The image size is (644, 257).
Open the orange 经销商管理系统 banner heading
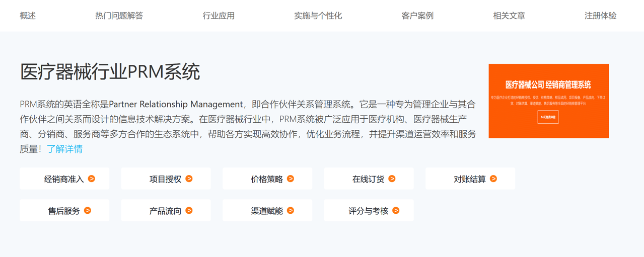coord(548,84)
